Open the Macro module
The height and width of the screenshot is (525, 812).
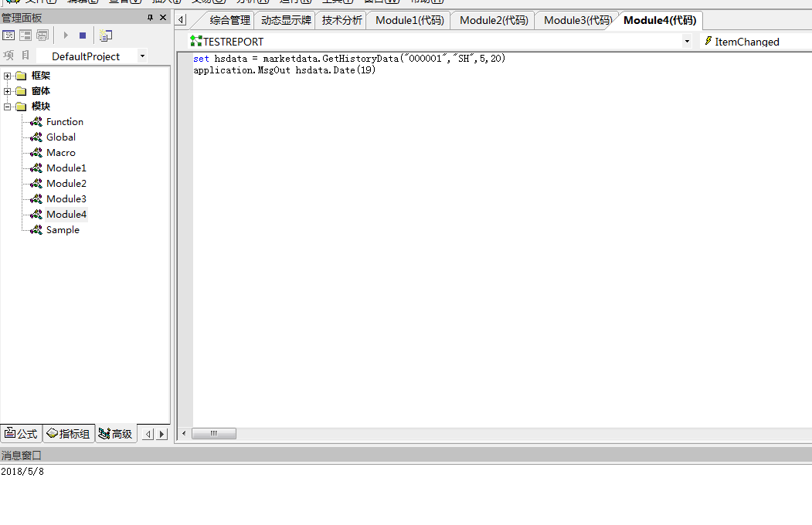[x=61, y=153]
